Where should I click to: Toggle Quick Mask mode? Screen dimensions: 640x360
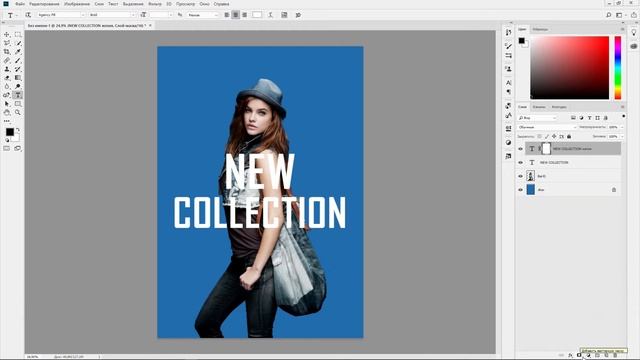tap(7, 149)
